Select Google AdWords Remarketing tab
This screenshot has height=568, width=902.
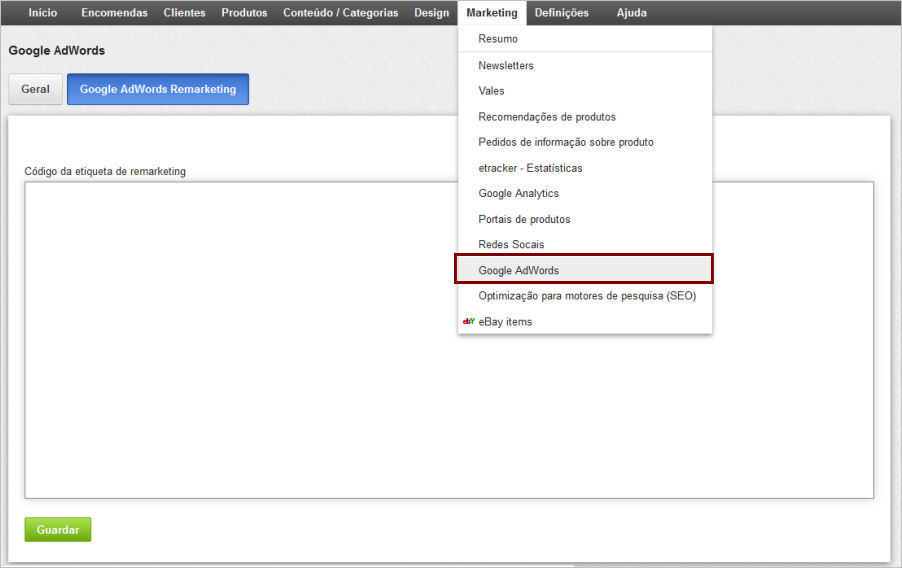coord(158,89)
